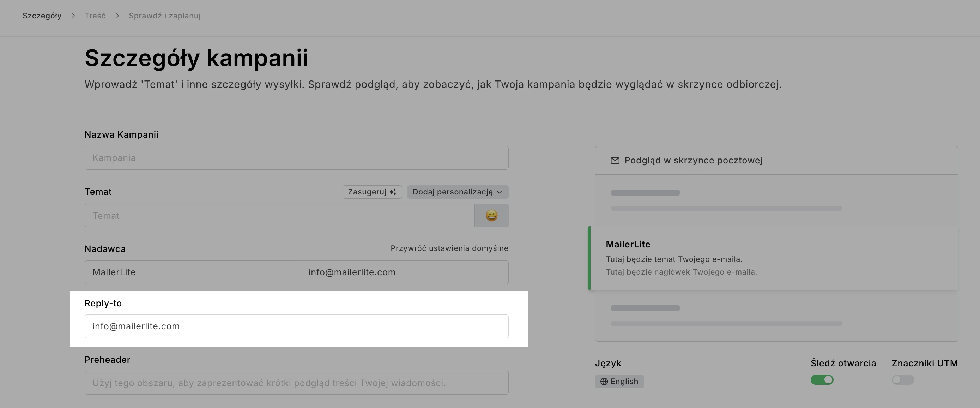The width and height of the screenshot is (980, 408).
Task: Click second breadcrumb chevron after Treść
Action: point(117,16)
